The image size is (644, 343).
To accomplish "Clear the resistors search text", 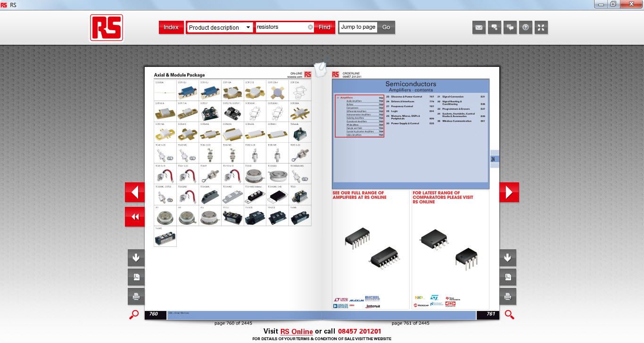I will pyautogui.click(x=310, y=27).
